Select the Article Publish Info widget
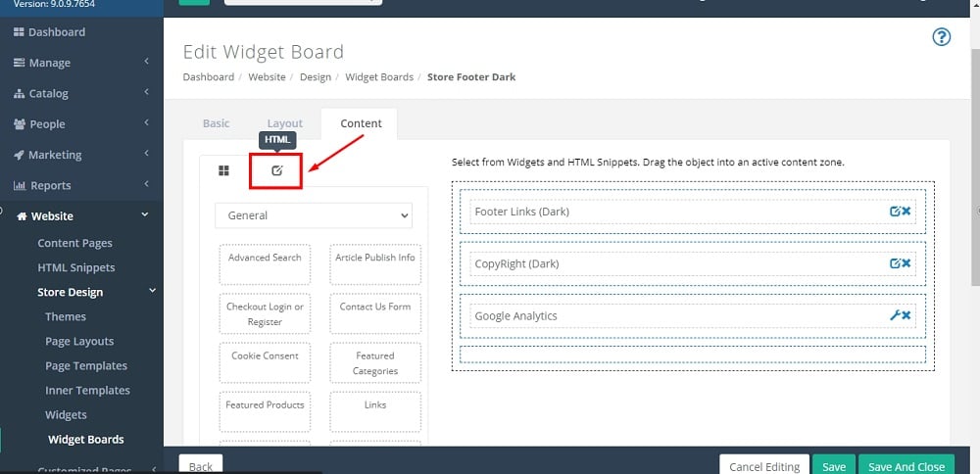The image size is (980, 474). [x=375, y=264]
